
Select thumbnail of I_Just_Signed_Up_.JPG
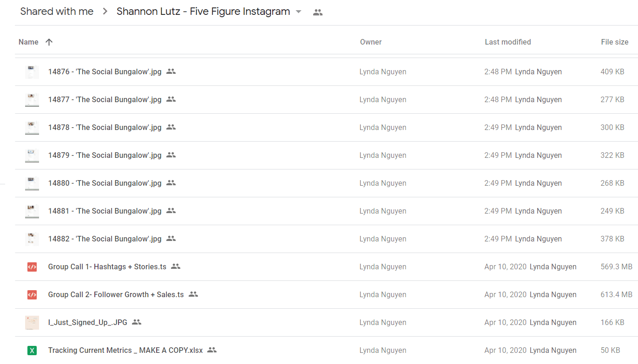click(32, 323)
